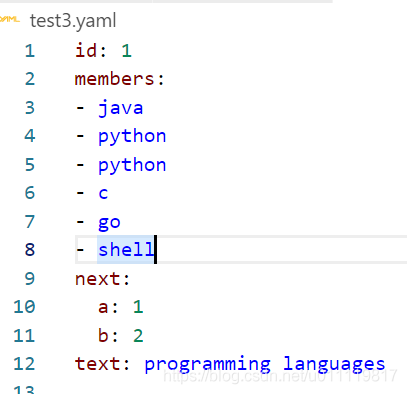Click the list item c on line 6
Image resolution: width=407 pixels, height=394 pixels.
tap(103, 193)
